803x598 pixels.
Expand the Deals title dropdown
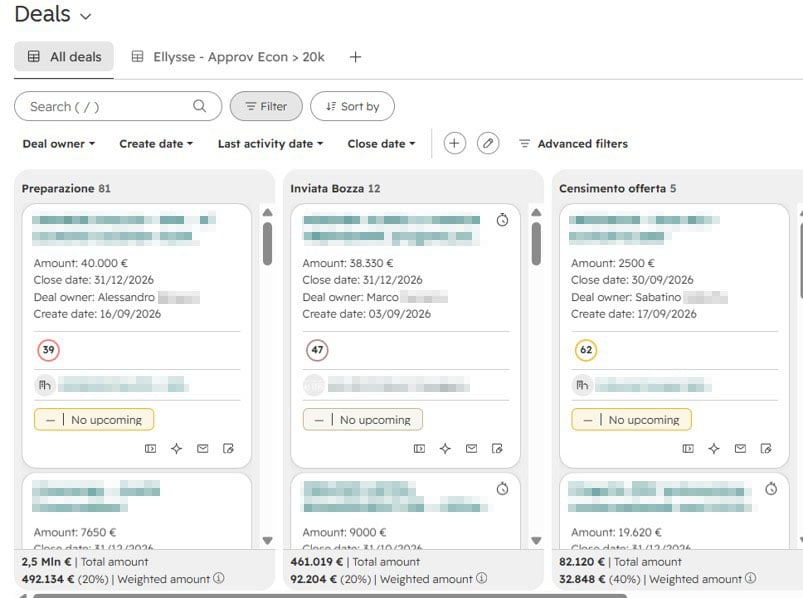click(86, 16)
